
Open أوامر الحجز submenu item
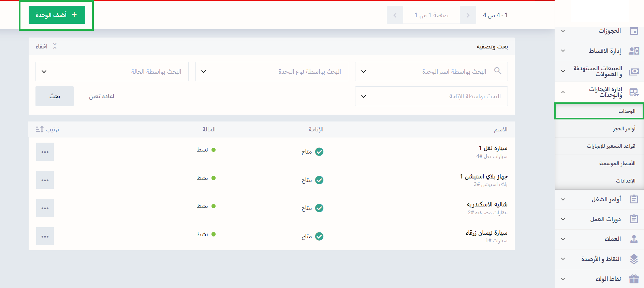click(x=624, y=129)
